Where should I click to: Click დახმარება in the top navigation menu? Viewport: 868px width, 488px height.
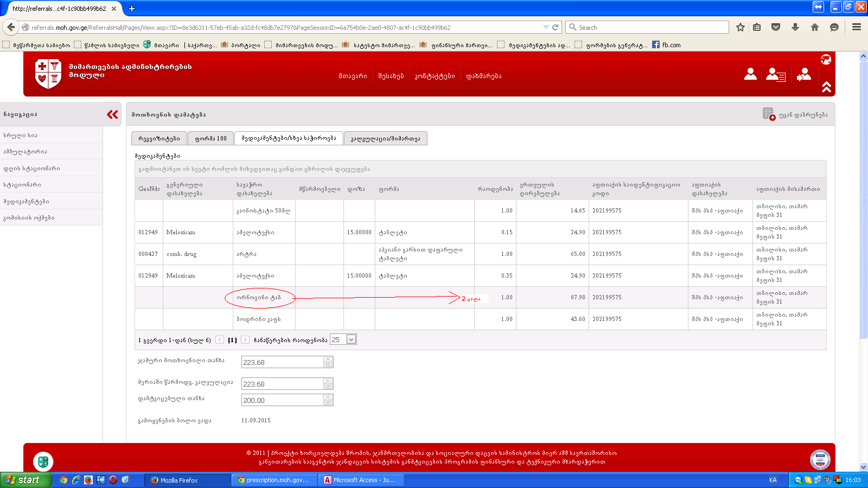click(483, 76)
